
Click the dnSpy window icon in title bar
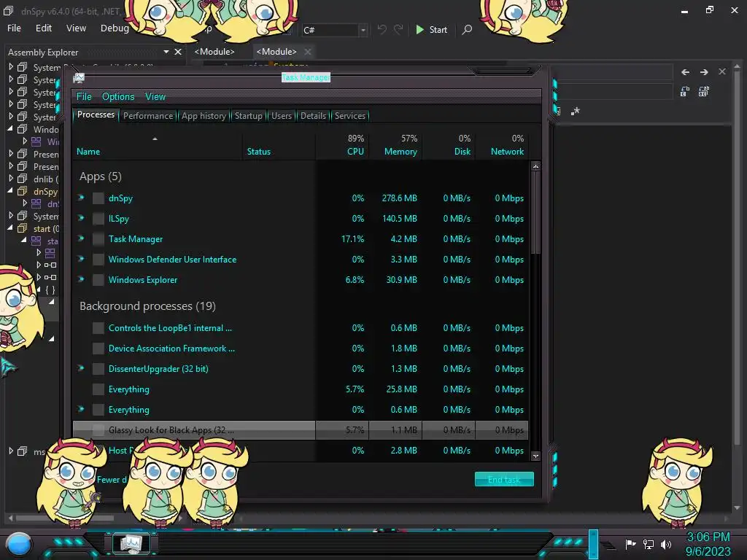pyautogui.click(x=9, y=10)
